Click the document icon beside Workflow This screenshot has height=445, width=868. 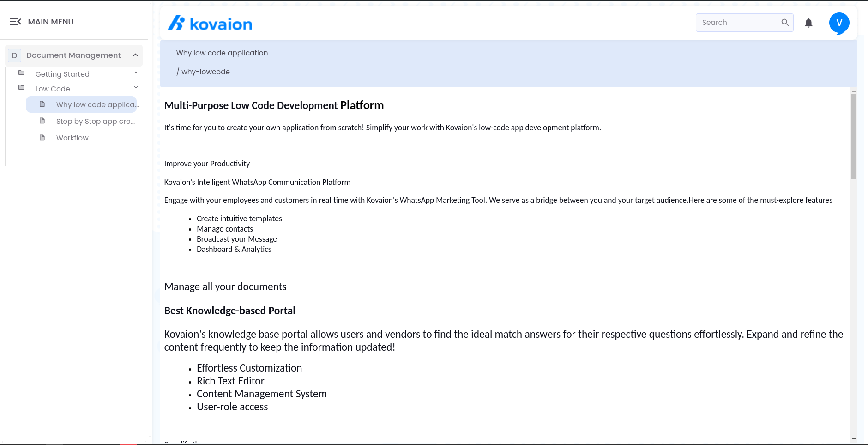click(42, 137)
